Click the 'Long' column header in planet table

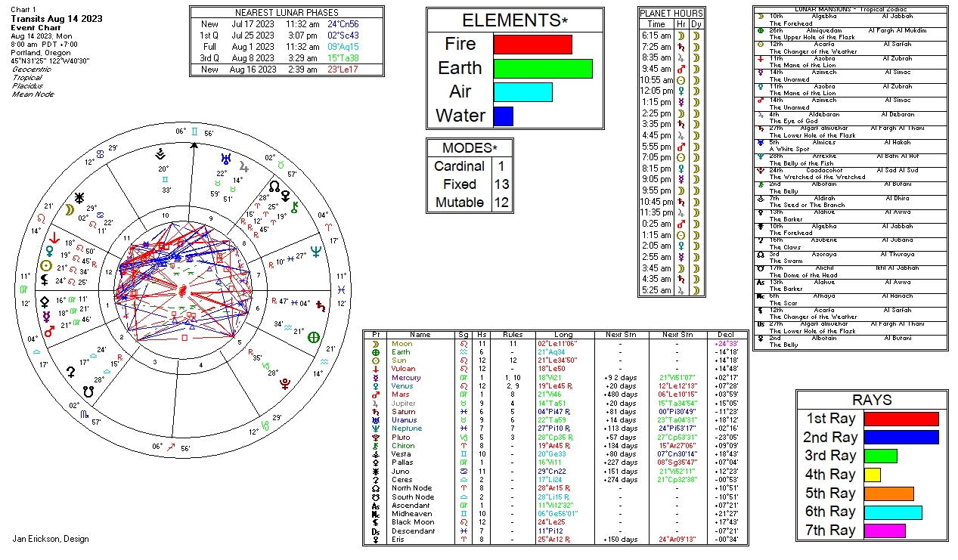(564, 335)
